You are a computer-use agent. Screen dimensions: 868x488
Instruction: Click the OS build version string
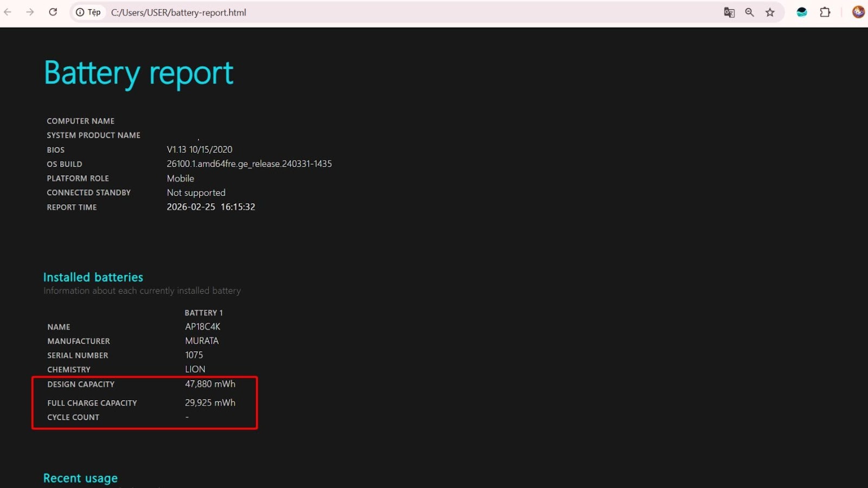click(249, 164)
